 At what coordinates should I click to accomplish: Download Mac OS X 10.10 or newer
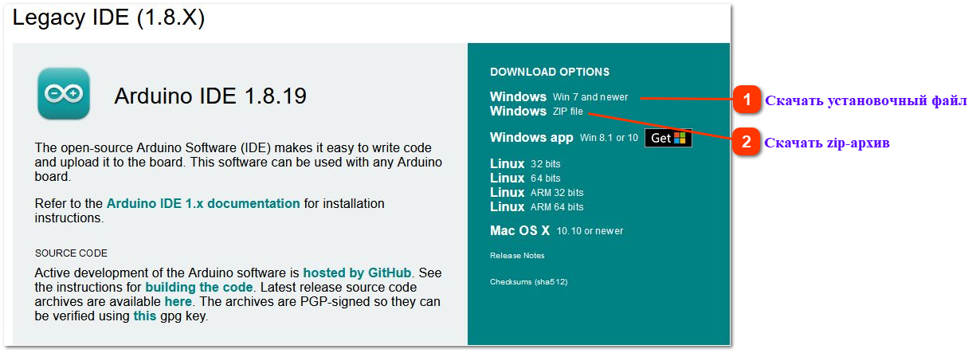pos(557,230)
